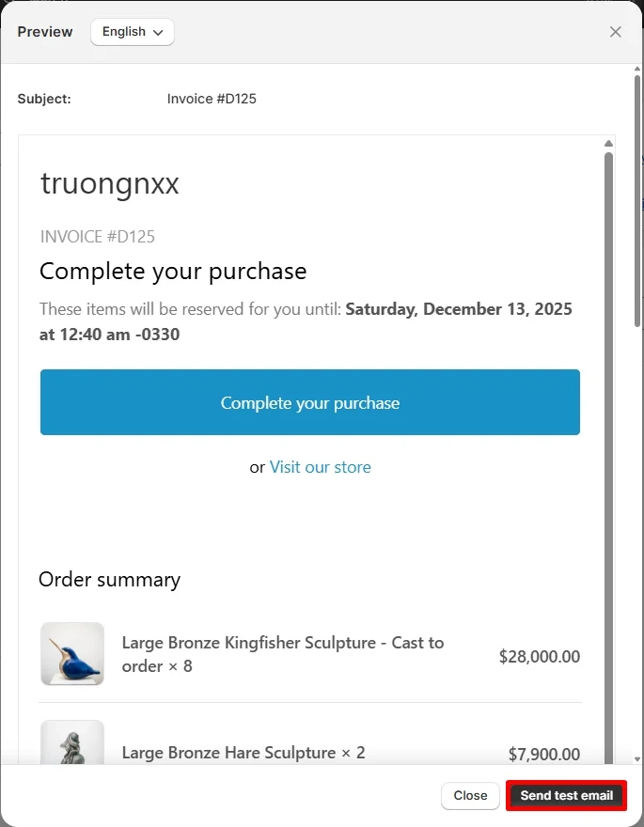Screen dimensions: 644x827
Task: Click the INVOICE #D125 label in the email body
Action: (x=97, y=237)
